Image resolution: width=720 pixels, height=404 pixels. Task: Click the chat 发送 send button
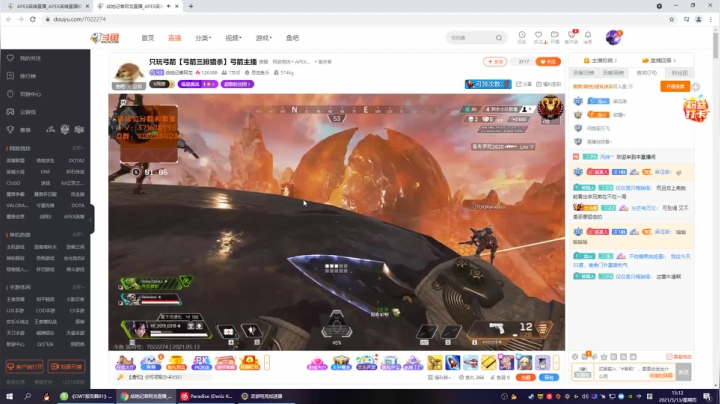click(x=684, y=372)
